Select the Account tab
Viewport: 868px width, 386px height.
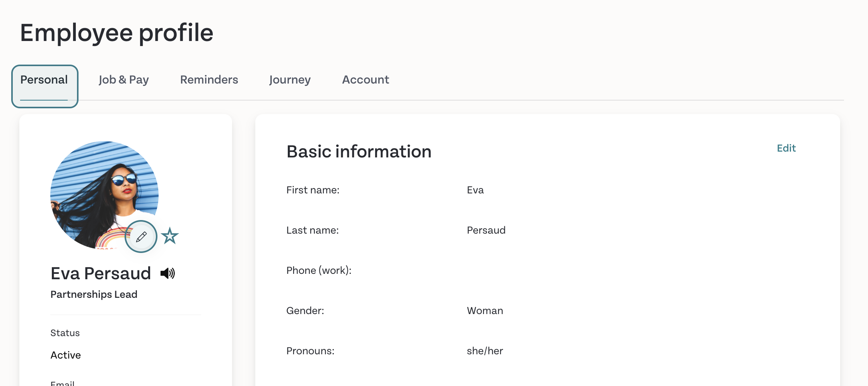click(366, 80)
